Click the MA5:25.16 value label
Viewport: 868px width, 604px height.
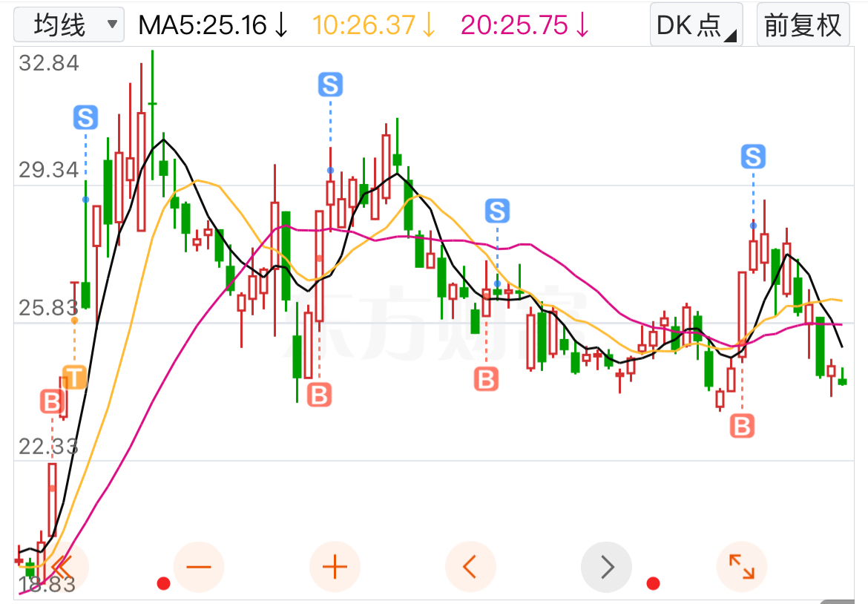point(213,25)
